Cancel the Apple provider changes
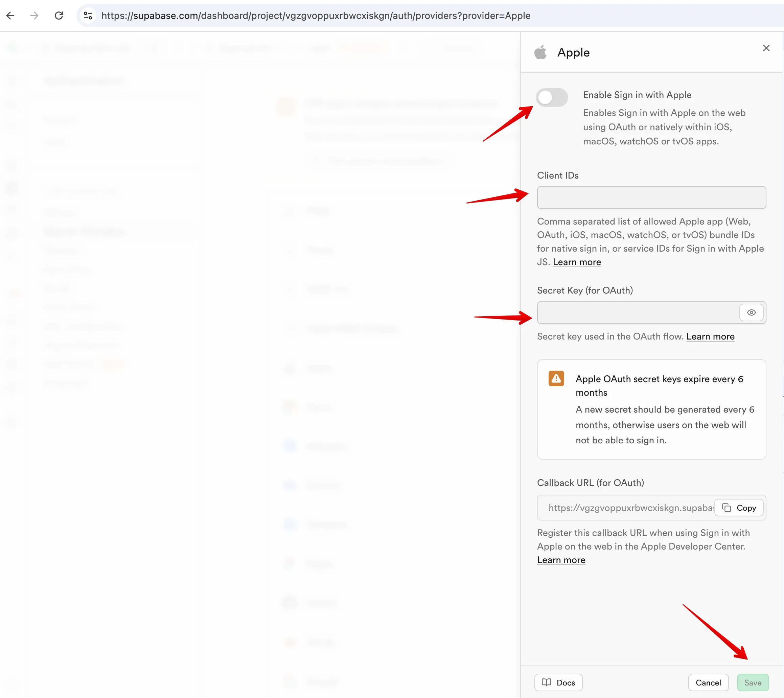The width and height of the screenshot is (784, 698). click(708, 683)
